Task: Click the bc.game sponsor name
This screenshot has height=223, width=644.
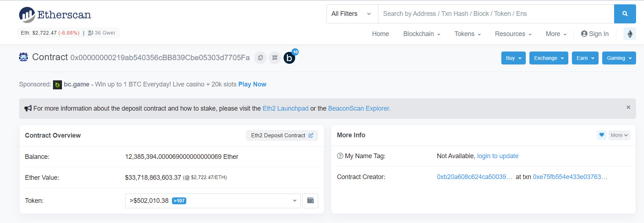Action: pyautogui.click(x=76, y=84)
